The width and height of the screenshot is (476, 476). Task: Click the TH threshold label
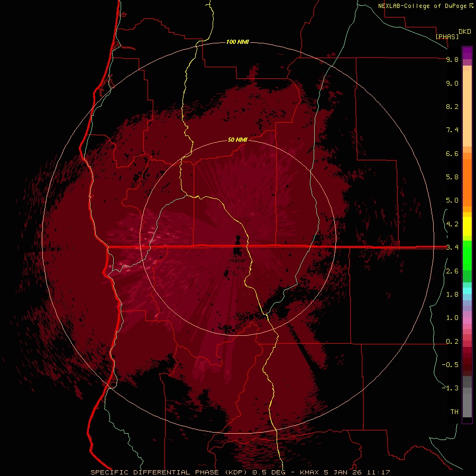[x=454, y=411]
